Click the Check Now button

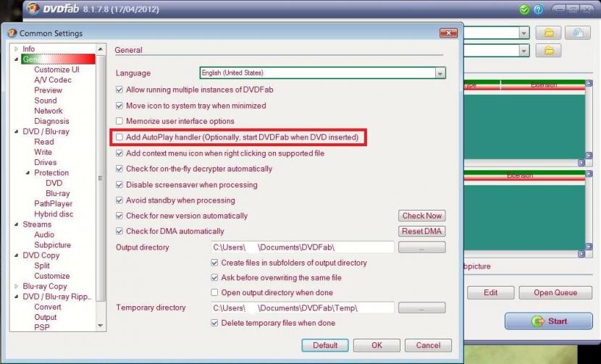click(422, 216)
